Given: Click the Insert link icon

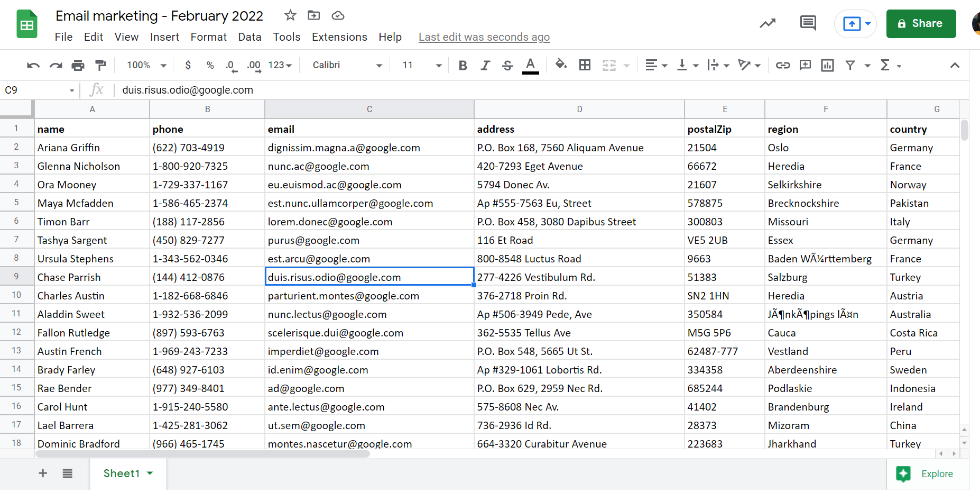Looking at the screenshot, I should click(782, 65).
